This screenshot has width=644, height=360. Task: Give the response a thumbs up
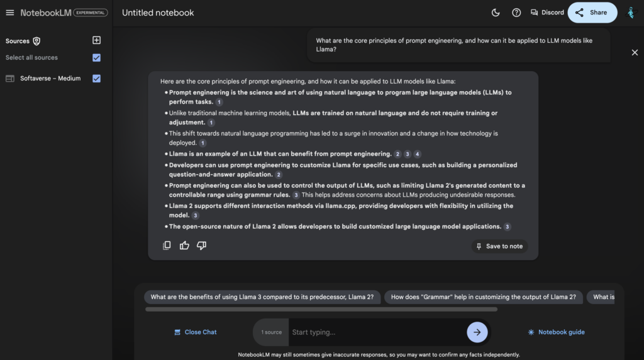184,246
